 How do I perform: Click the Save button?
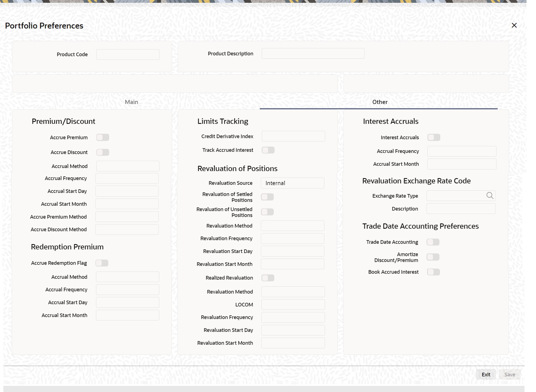coord(510,374)
